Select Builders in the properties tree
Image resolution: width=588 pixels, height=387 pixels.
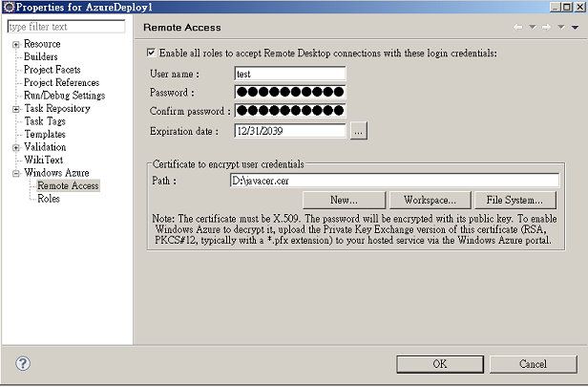[x=40, y=56]
